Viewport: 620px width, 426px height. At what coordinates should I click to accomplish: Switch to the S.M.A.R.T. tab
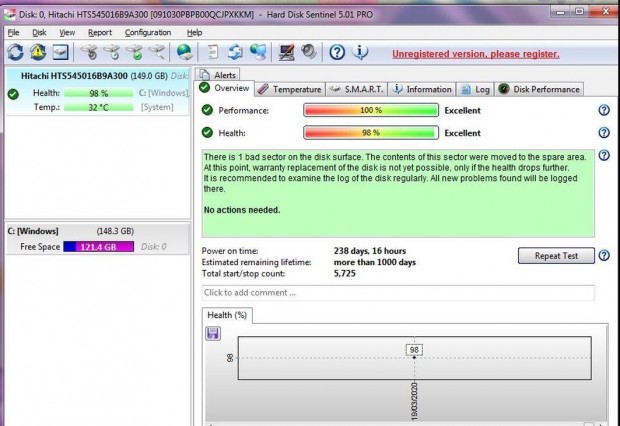[356, 89]
